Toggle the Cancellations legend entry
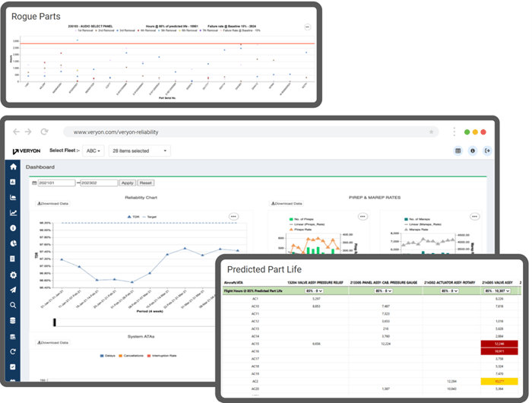The height and width of the screenshot is (403, 532). click(x=131, y=356)
